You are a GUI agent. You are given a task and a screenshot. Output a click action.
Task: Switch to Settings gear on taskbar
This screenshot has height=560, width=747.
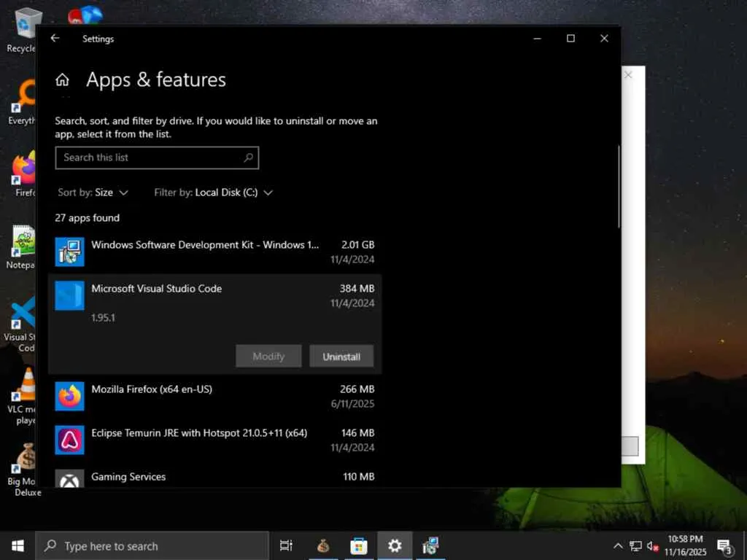[395, 545]
